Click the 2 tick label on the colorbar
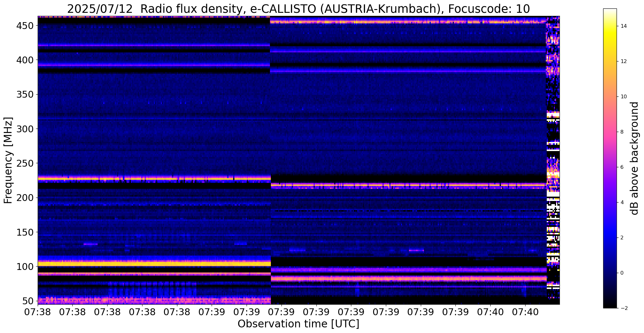Screen dimensions: 644x333 (x=622, y=238)
